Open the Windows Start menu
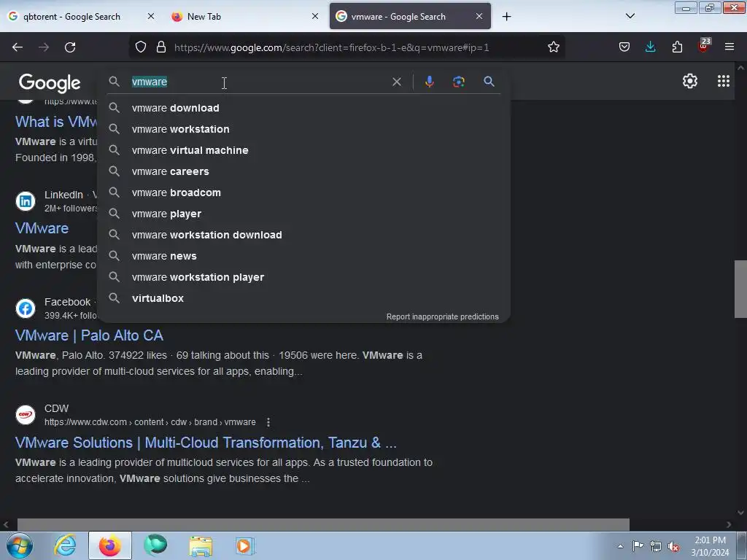The image size is (747, 560). pyautogui.click(x=20, y=545)
